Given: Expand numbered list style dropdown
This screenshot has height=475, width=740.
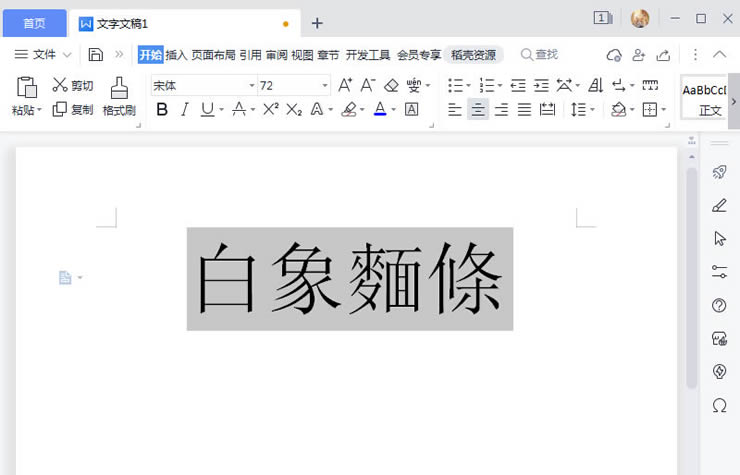Looking at the screenshot, I should [500, 85].
